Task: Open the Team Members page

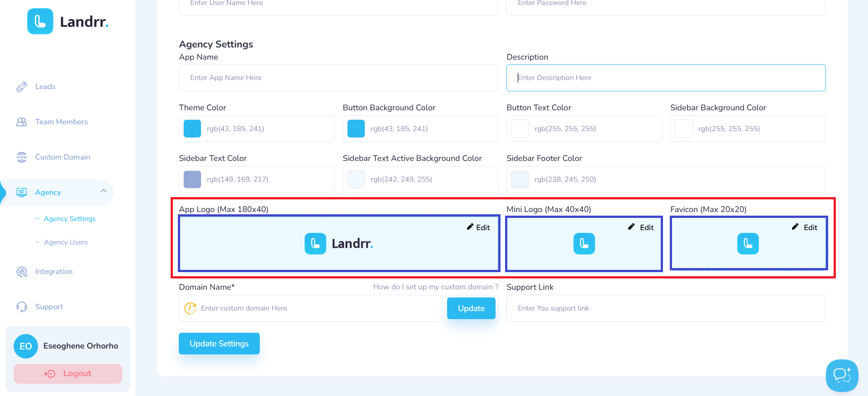Action: pyautogui.click(x=62, y=122)
